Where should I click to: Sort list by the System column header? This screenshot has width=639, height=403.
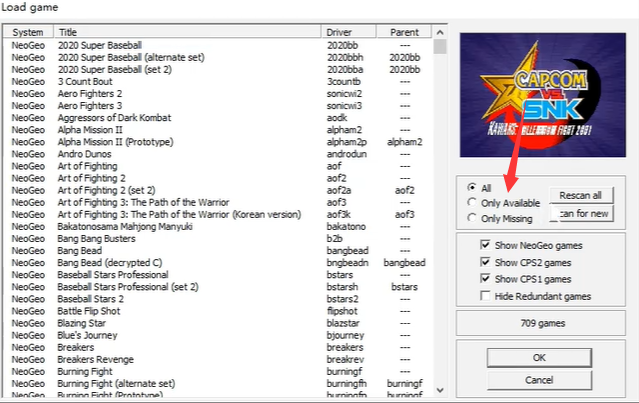(x=29, y=33)
